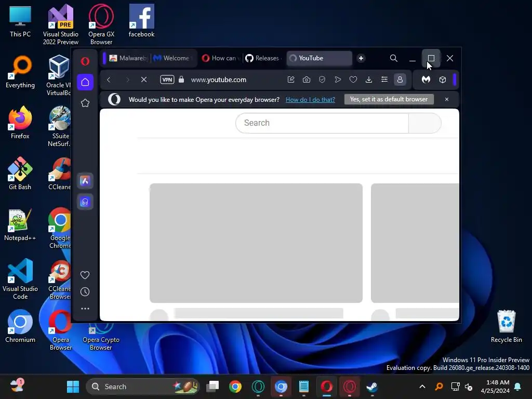Open Google Chrome from taskbar
532x399 pixels.
(235, 387)
